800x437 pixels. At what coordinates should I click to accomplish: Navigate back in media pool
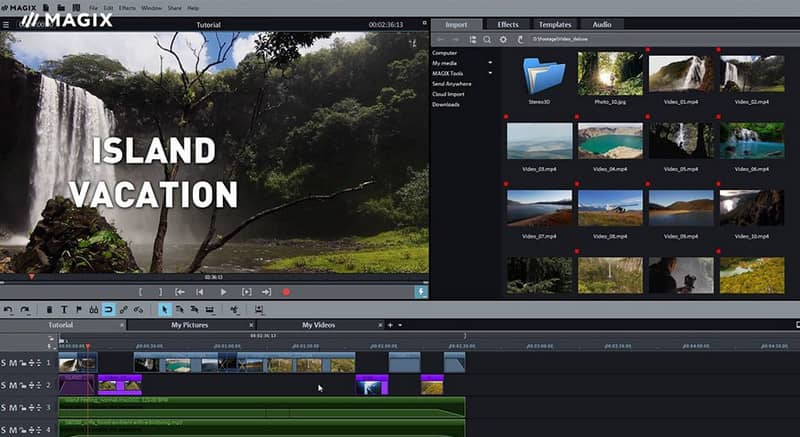coord(440,39)
